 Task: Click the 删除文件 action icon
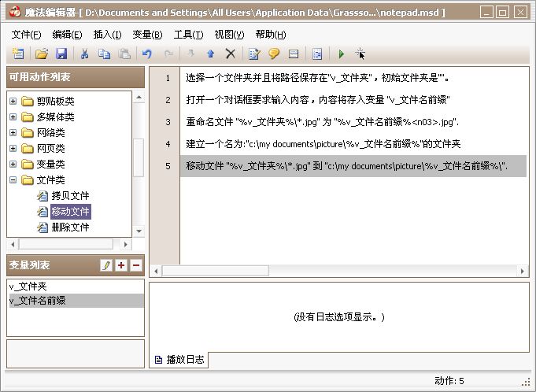pos(43,227)
